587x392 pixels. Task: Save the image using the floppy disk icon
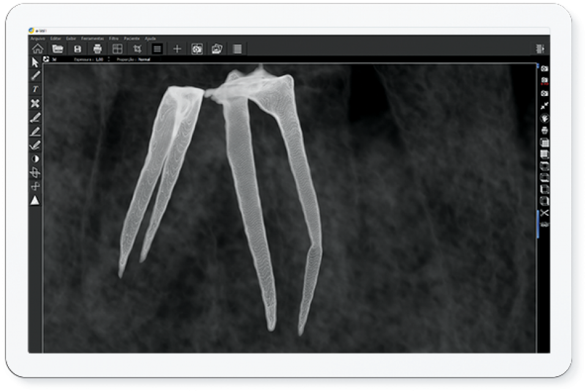[78, 49]
